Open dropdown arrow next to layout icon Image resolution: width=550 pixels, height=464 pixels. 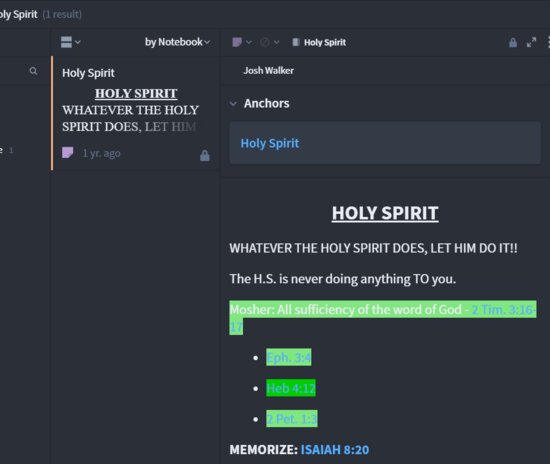click(78, 42)
